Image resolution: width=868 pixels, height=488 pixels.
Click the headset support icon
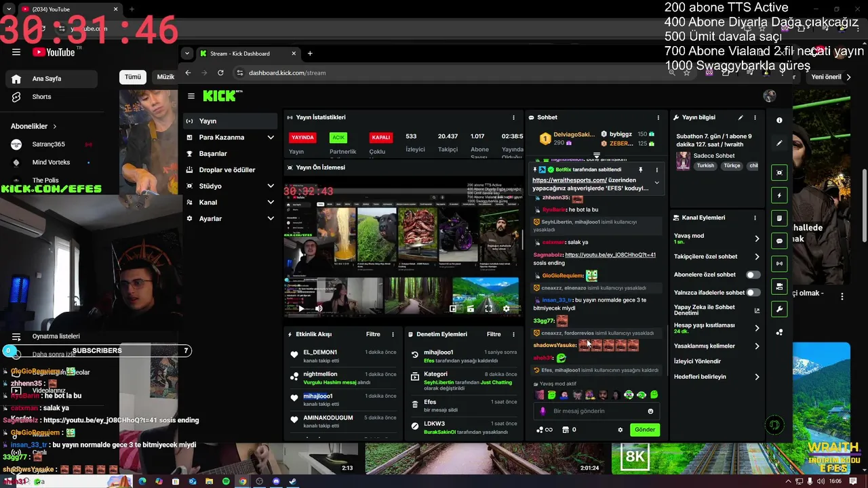pos(774,425)
